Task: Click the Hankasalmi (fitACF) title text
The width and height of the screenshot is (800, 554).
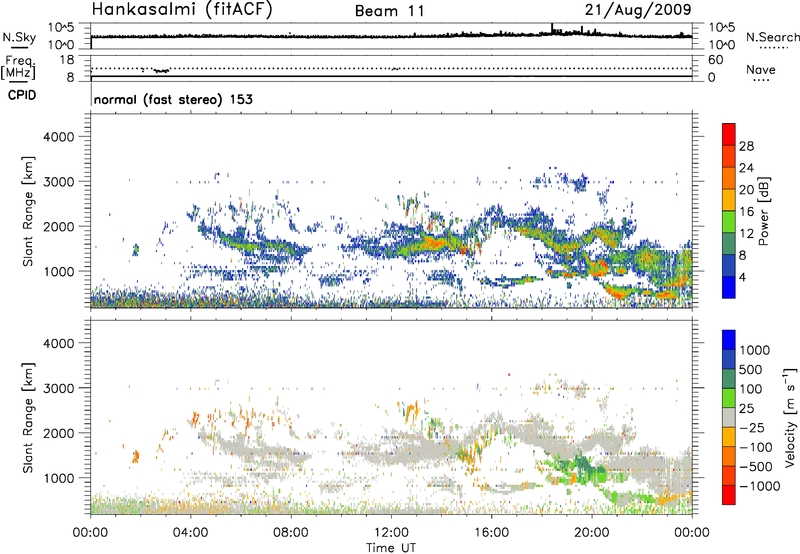Action: pos(182,9)
